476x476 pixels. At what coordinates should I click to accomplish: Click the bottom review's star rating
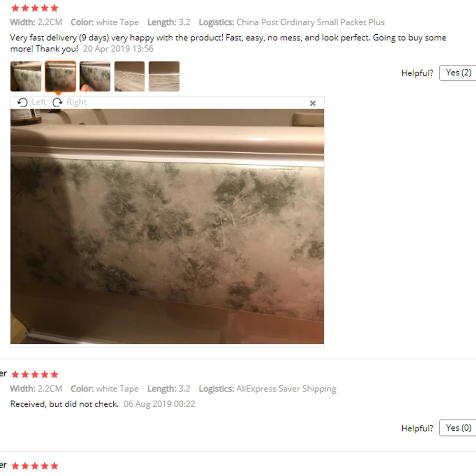tap(35, 466)
